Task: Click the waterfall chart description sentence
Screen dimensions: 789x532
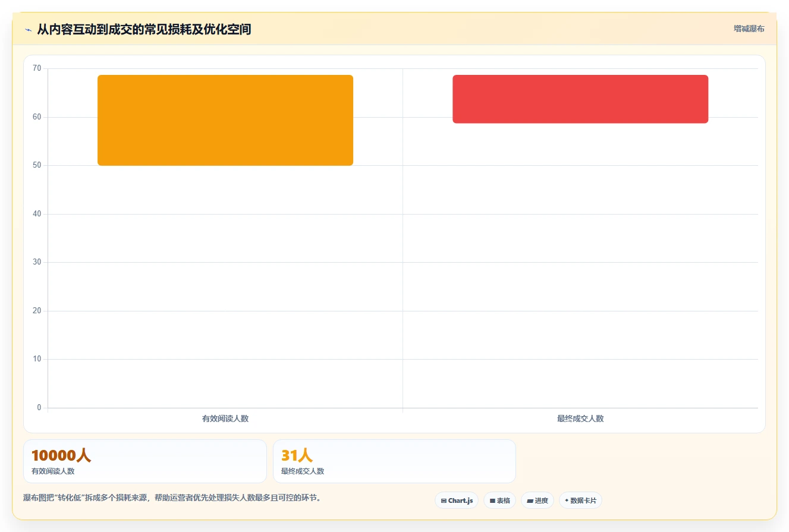Action: 174,498
